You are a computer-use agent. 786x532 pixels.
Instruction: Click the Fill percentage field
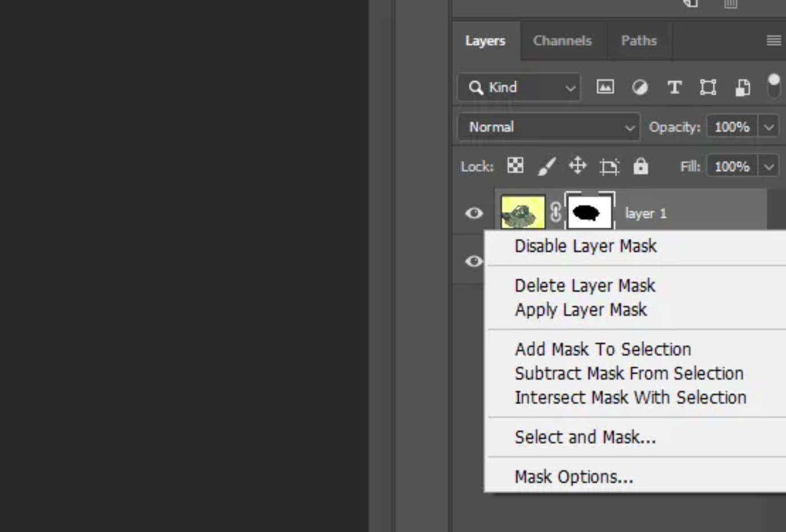click(732, 167)
